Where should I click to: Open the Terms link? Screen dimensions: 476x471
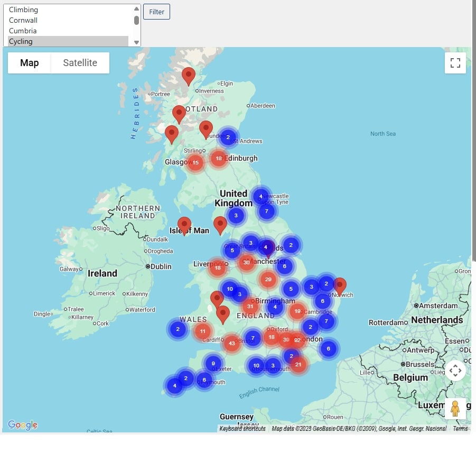pyautogui.click(x=460, y=429)
